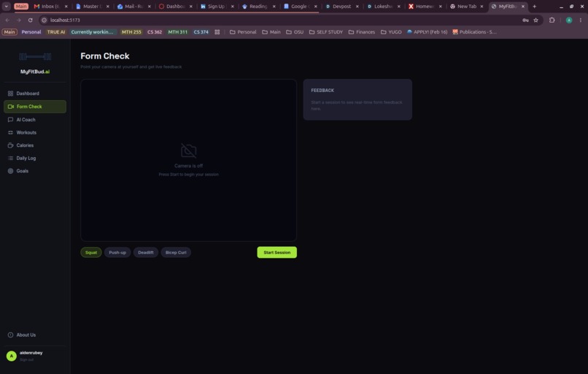Viewport: 588px width, 374px height.
Task: Click the browser forward arrow
Action: 19,20
